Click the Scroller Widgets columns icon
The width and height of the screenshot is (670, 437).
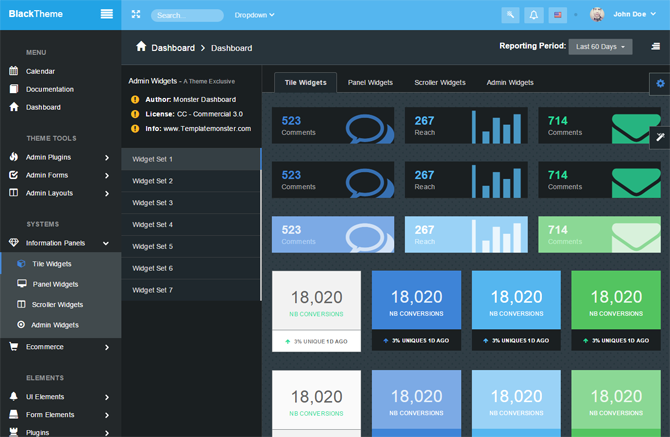click(x=21, y=304)
